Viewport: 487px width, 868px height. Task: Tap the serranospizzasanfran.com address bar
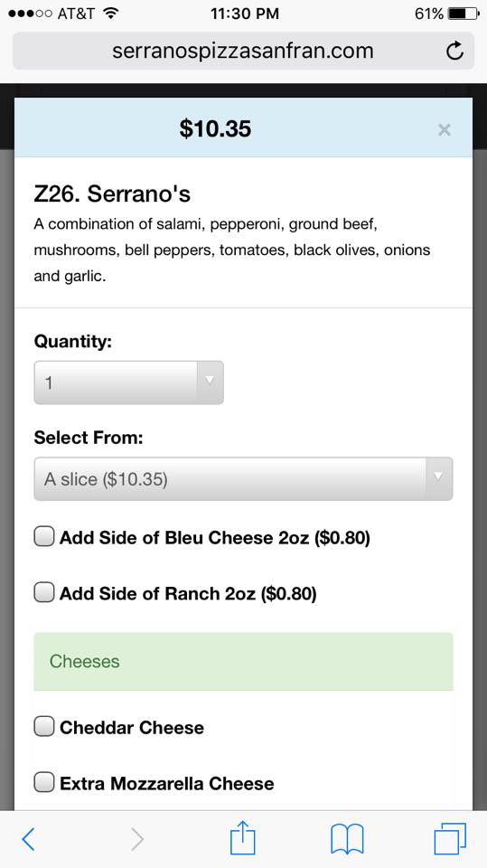coord(244,51)
